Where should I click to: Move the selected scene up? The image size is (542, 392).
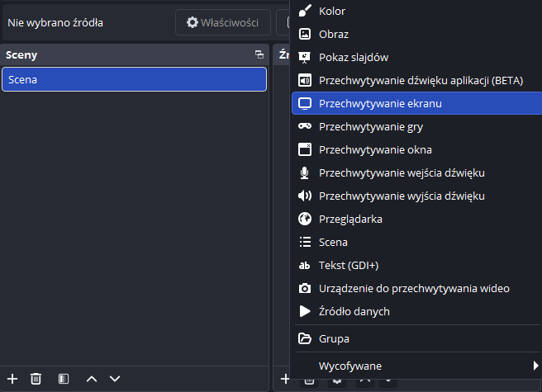(92, 378)
